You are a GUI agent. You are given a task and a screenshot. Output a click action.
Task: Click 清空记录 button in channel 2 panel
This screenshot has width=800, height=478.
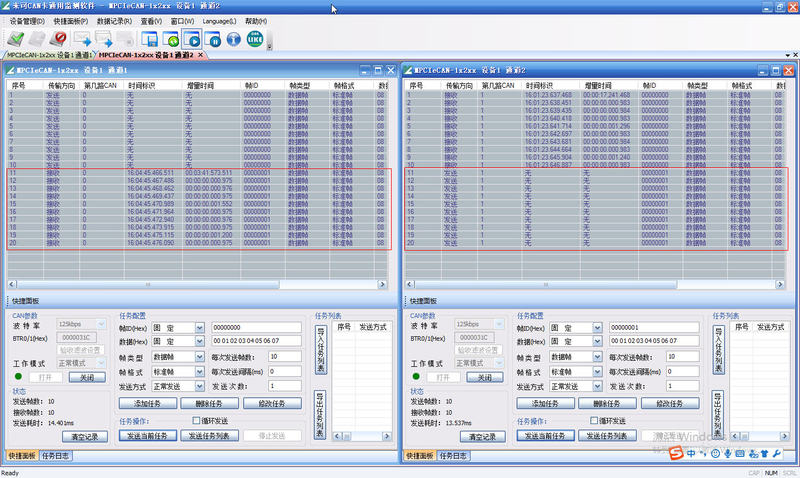[x=482, y=437]
